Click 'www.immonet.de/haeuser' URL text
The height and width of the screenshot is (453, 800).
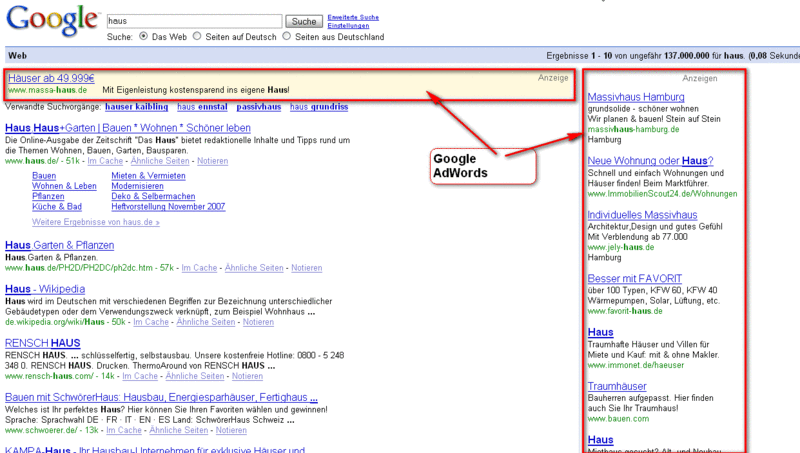636,365
